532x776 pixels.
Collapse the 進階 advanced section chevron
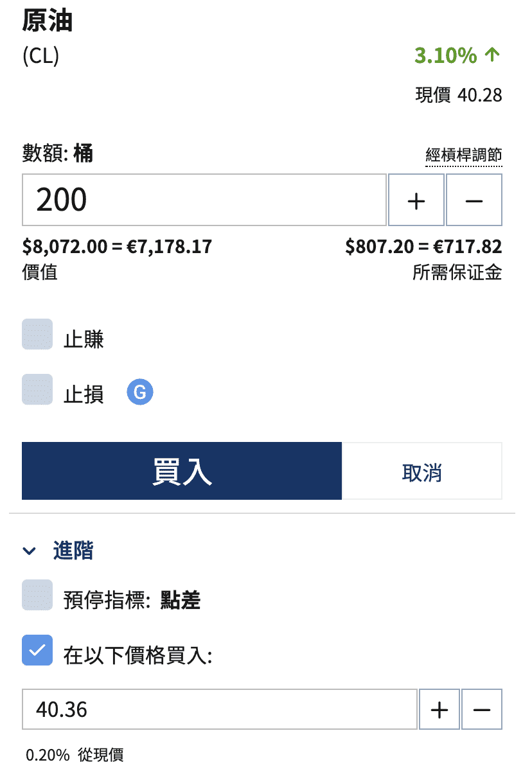pyautogui.click(x=29, y=551)
